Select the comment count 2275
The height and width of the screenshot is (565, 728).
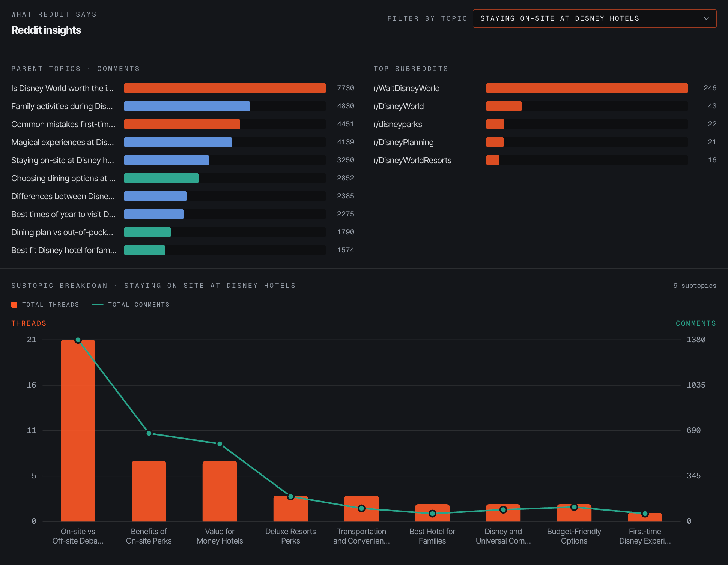click(346, 214)
